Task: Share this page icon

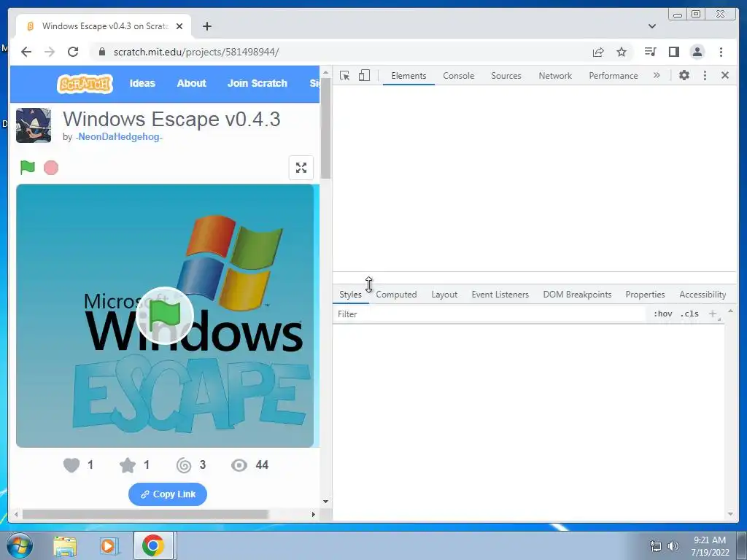Action: pyautogui.click(x=598, y=52)
